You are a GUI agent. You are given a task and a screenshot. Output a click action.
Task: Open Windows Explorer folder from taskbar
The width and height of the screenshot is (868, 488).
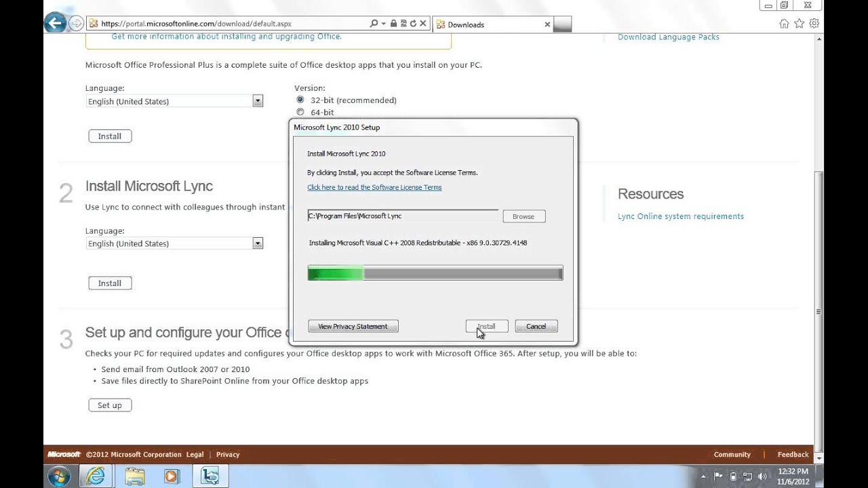pyautogui.click(x=135, y=476)
